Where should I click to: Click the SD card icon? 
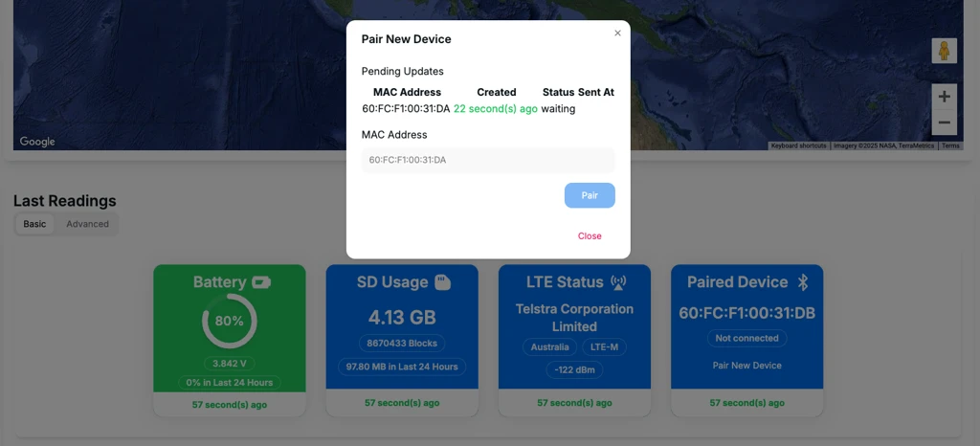coord(442,282)
